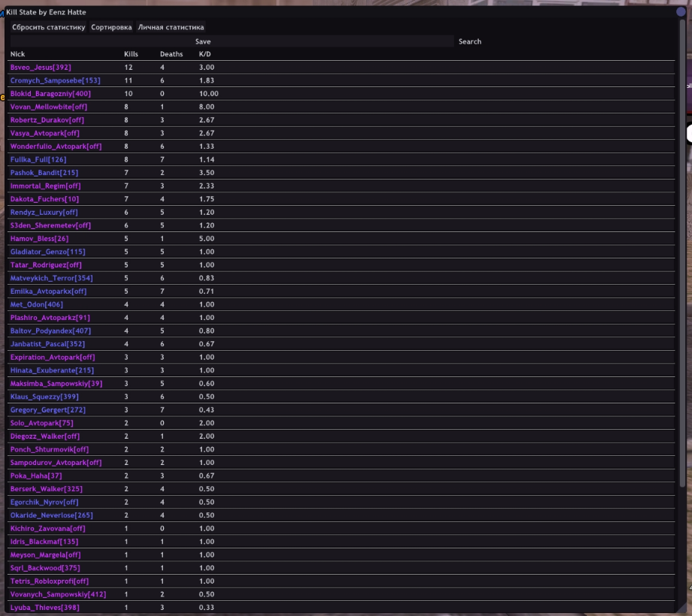Click the Kills column header
The width and height of the screenshot is (692, 616).
(x=131, y=54)
